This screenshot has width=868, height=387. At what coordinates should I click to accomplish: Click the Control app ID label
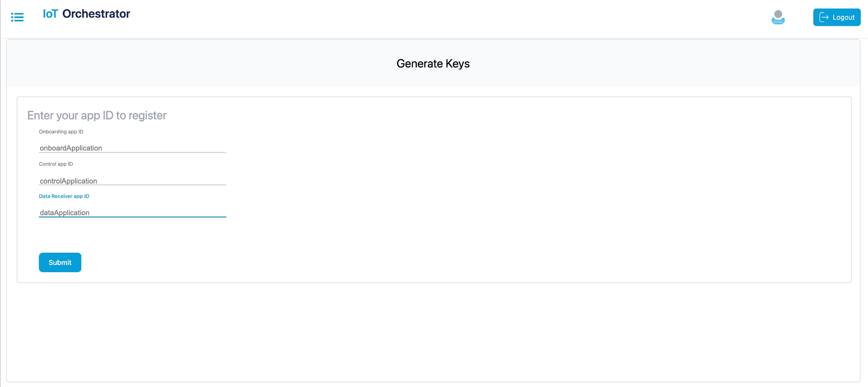point(56,164)
